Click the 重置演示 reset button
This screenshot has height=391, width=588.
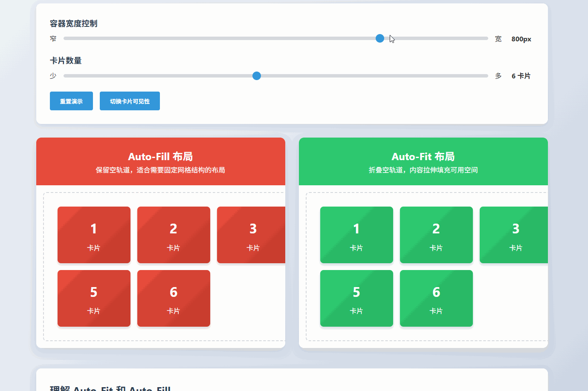71,101
